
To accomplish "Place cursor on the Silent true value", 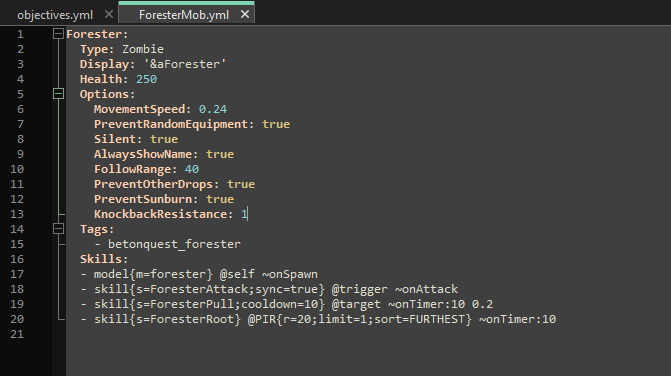I will pyautogui.click(x=164, y=139).
